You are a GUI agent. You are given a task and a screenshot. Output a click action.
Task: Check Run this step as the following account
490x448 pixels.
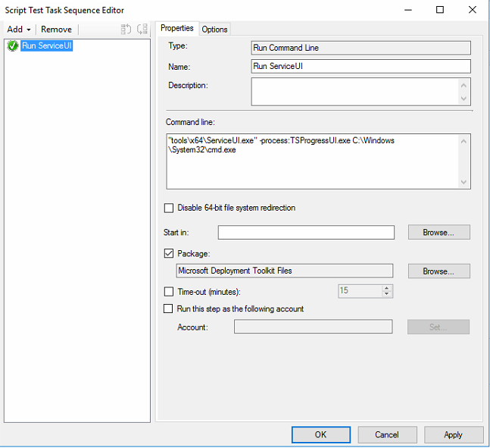(x=169, y=309)
